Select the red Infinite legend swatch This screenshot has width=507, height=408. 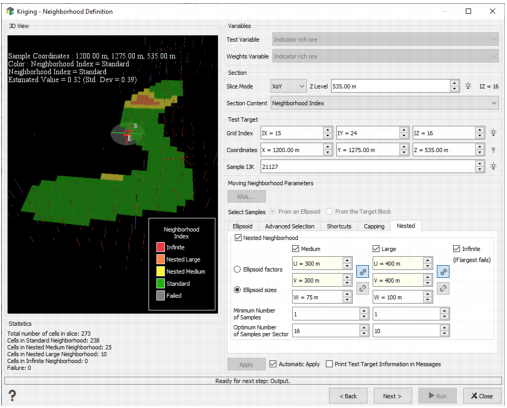coord(160,247)
